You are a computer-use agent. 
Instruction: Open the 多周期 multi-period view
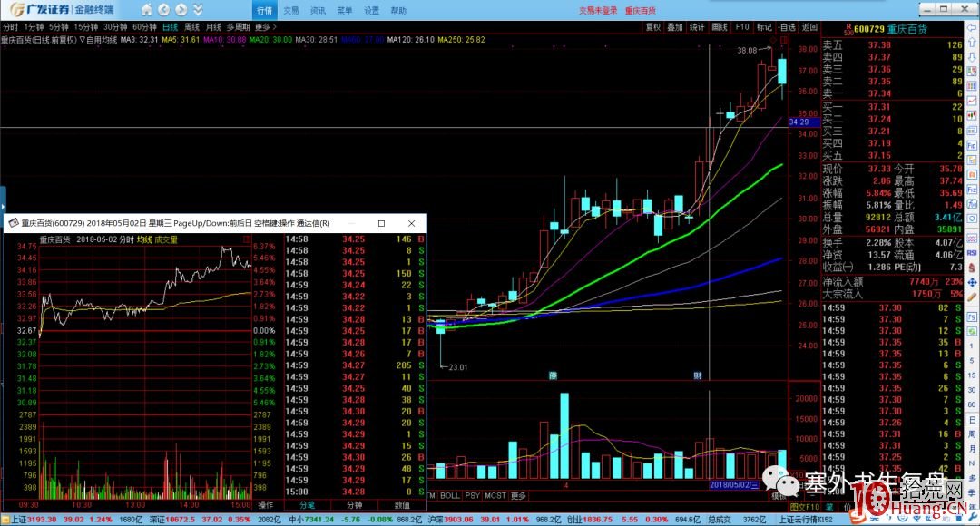click(x=238, y=27)
